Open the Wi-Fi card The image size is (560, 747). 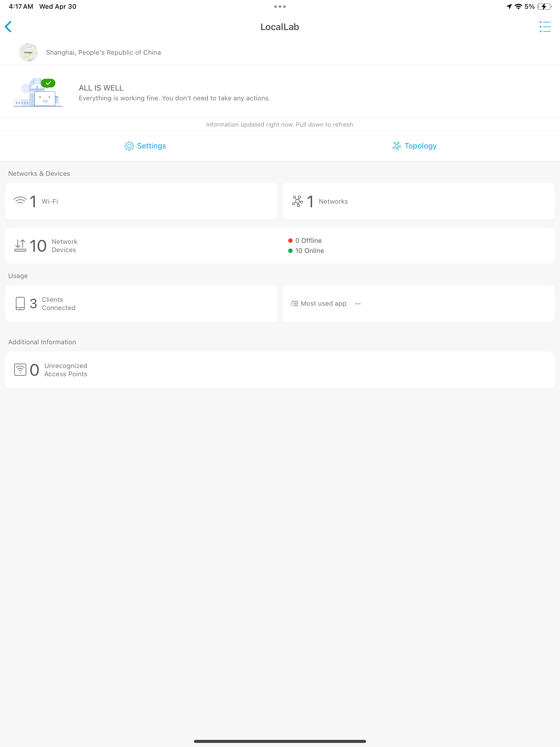pyautogui.click(x=141, y=201)
